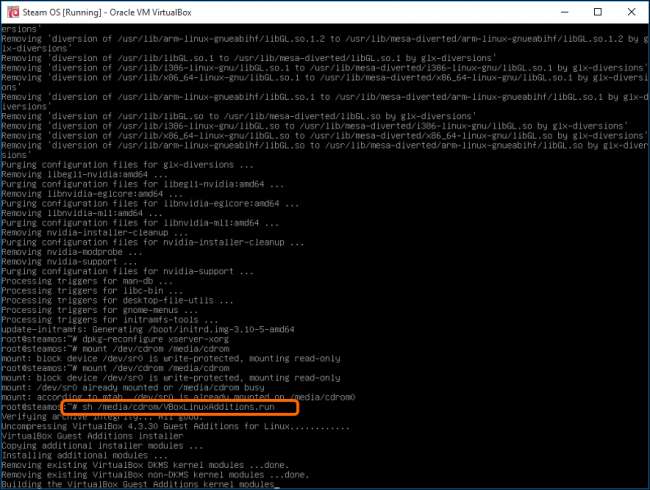The width and height of the screenshot is (650, 490).
Task: Click 'Removing diversion of /usr/lib/libGL.so to' line
Action: pos(239,116)
